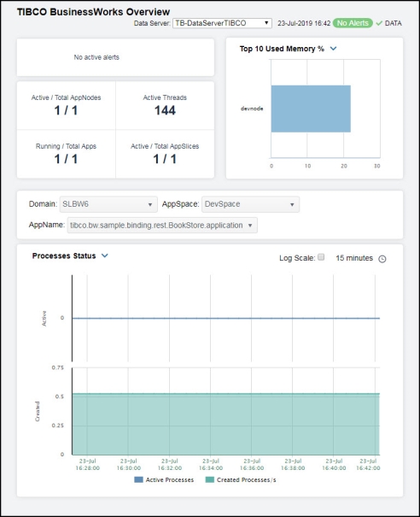The image size is (420, 517).
Task: Click the devnode axis label
Action: coord(252,109)
